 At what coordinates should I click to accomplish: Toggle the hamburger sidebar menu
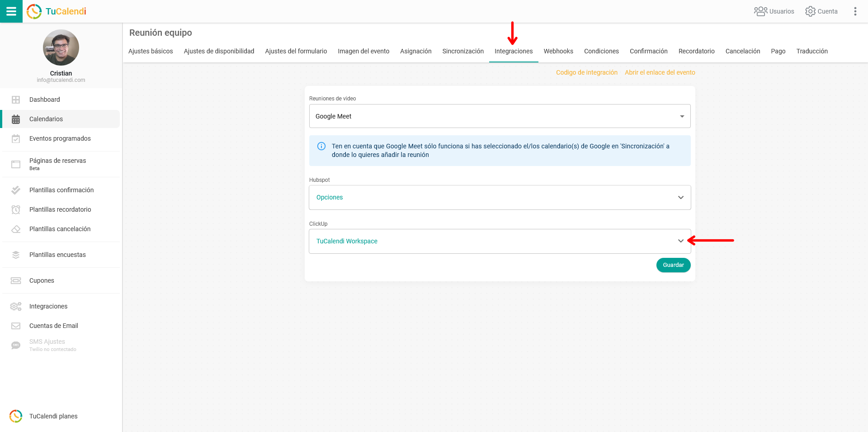(x=11, y=11)
